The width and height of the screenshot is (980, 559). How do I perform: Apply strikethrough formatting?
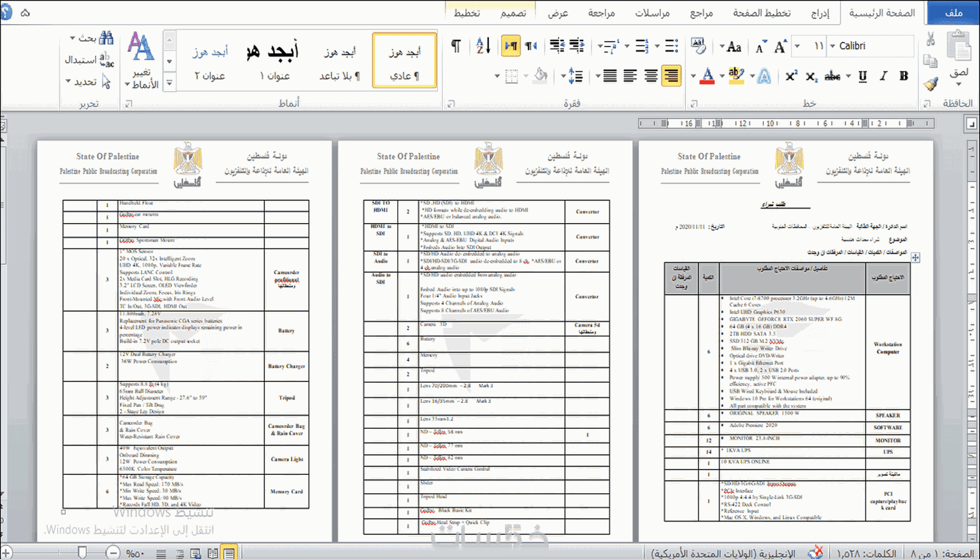832,76
